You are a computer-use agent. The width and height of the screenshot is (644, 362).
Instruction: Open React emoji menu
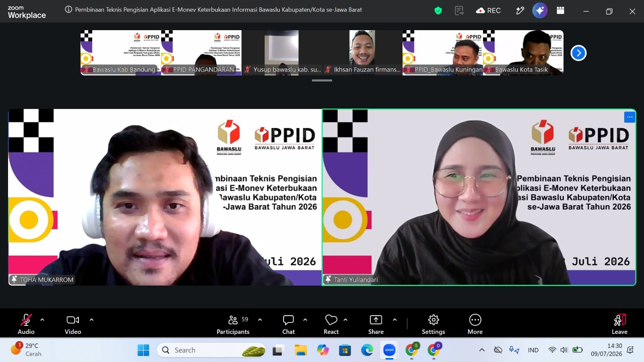pyautogui.click(x=331, y=324)
